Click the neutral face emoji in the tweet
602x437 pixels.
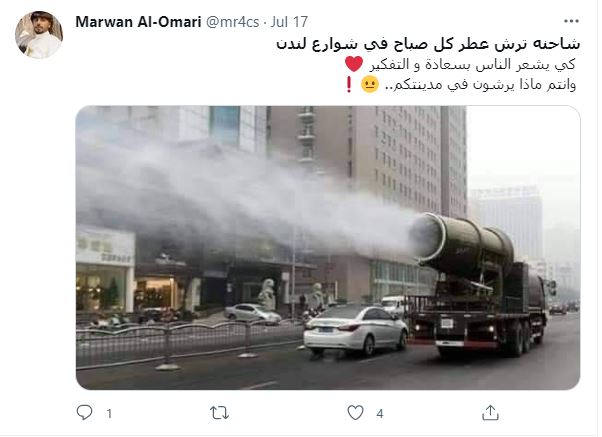point(370,84)
